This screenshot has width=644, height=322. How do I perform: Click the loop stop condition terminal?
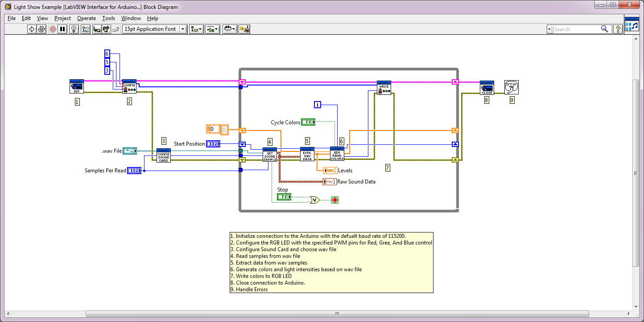tap(335, 200)
